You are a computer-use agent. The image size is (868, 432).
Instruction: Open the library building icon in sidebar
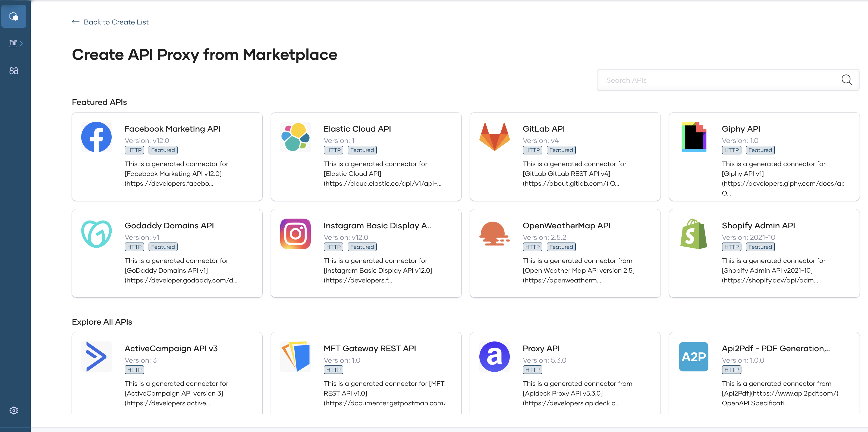pos(13,43)
